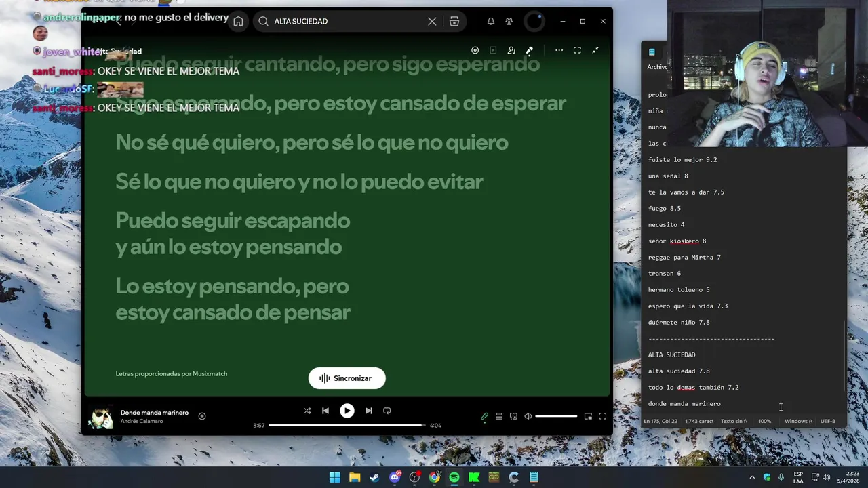Add 'Donde manda marinero' to Liked Songs

click(202, 416)
